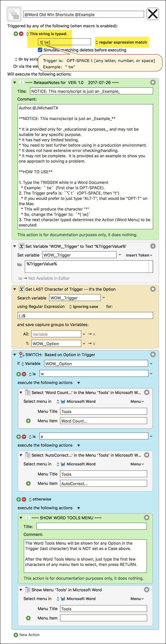This screenshot has height=644, width=166.
Task: Change the 'is' comparison for case w
Action: [x=32, y=374]
